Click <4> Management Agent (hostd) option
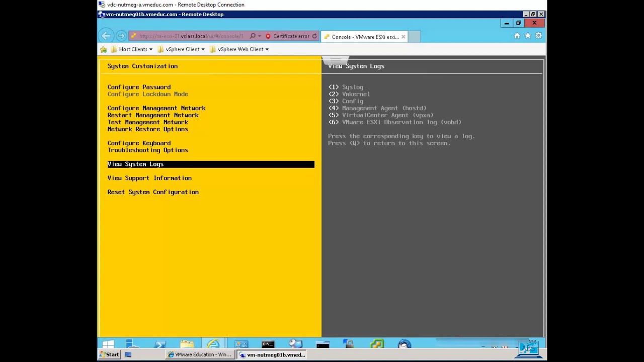 click(377, 108)
